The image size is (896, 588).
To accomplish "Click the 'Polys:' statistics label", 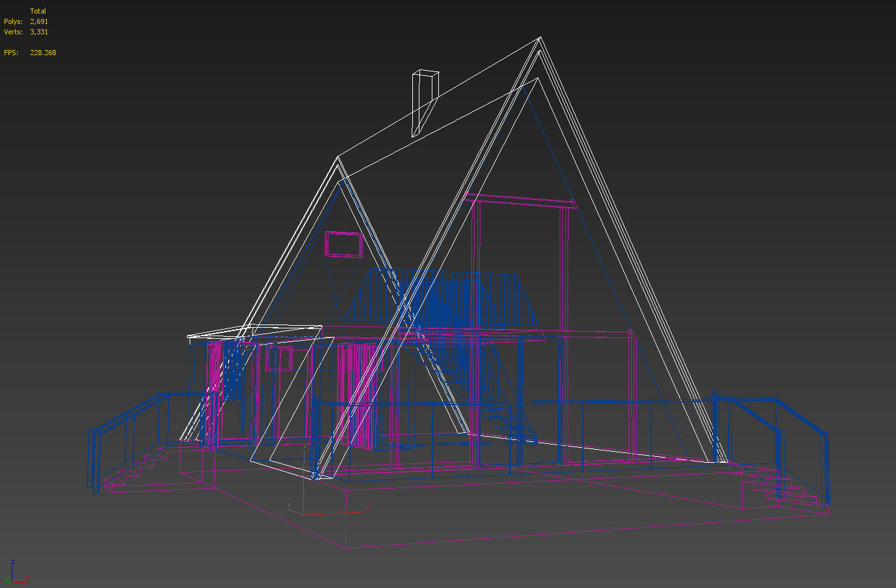I will pos(13,21).
